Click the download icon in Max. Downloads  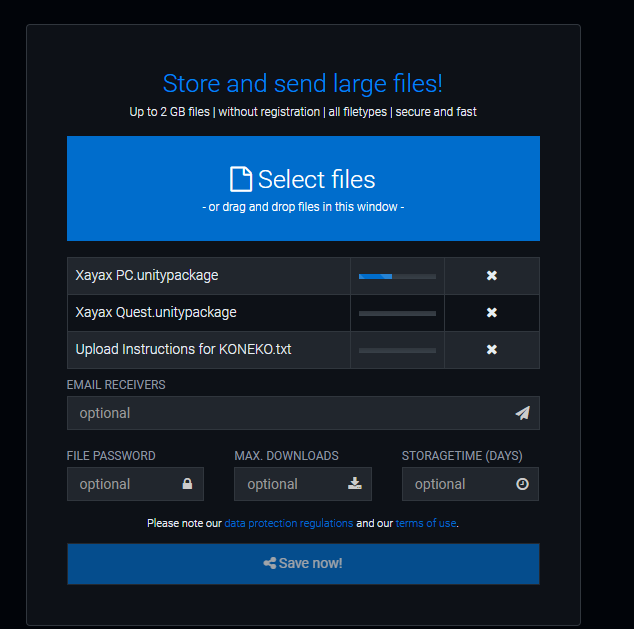pos(355,483)
